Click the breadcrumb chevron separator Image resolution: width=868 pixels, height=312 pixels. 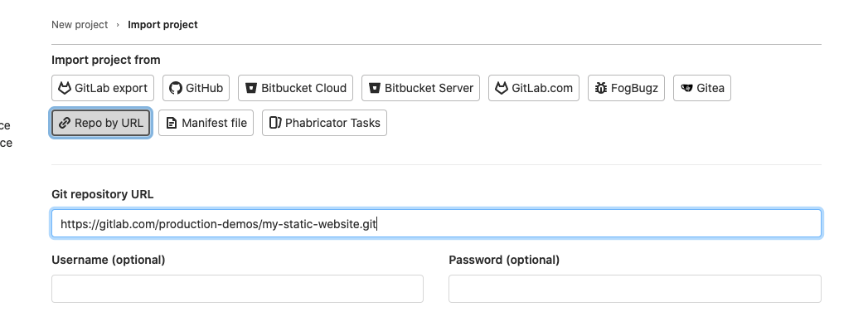click(x=118, y=25)
